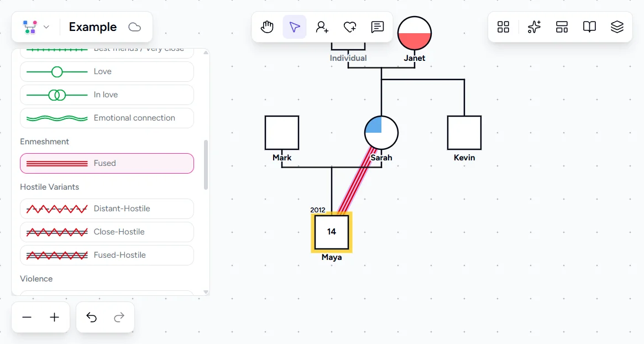Click the panel scroll down arrow

coord(206,292)
